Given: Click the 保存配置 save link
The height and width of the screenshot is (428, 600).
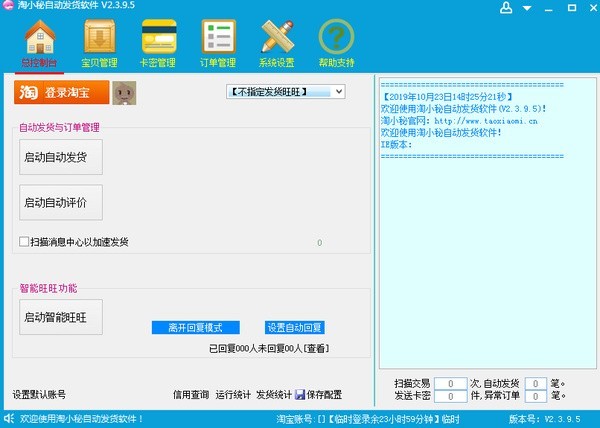Looking at the screenshot, I should 318,394.
